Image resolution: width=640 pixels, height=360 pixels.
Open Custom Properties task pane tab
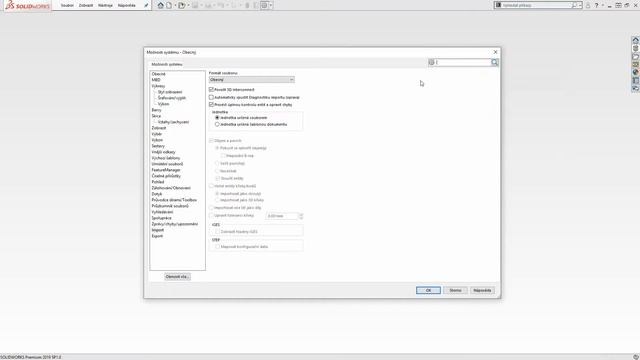point(636,80)
